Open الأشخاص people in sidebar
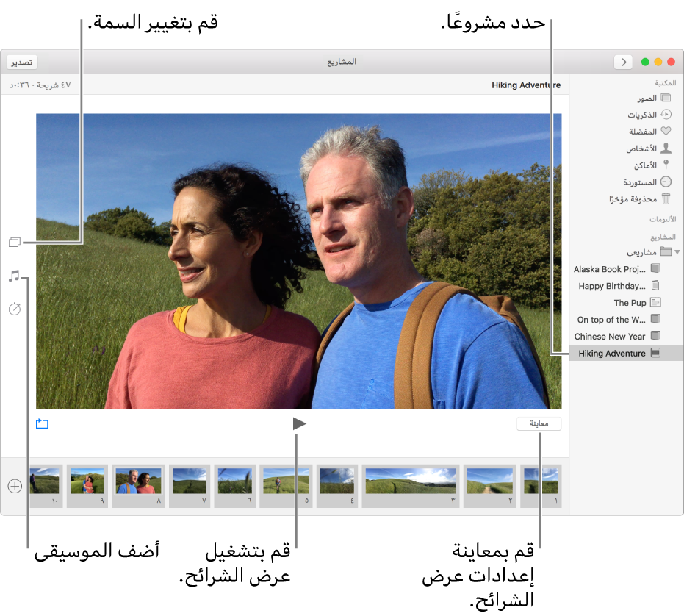This screenshot has width=684, height=616. [649, 148]
